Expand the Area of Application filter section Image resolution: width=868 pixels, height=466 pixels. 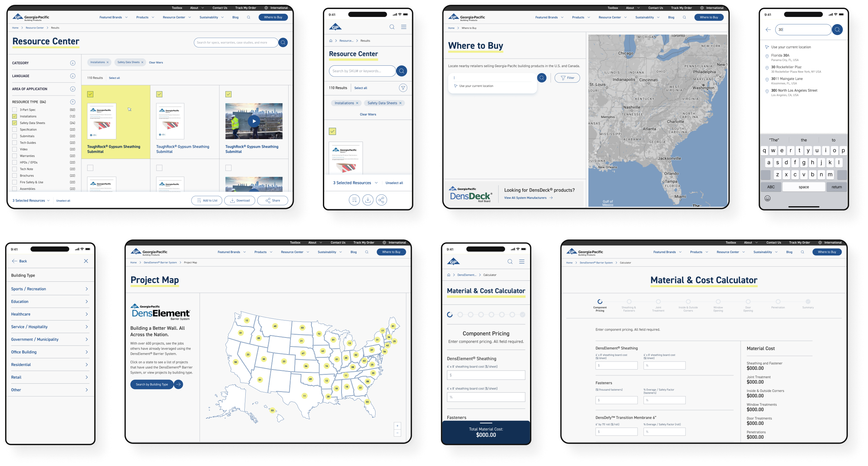(x=72, y=89)
